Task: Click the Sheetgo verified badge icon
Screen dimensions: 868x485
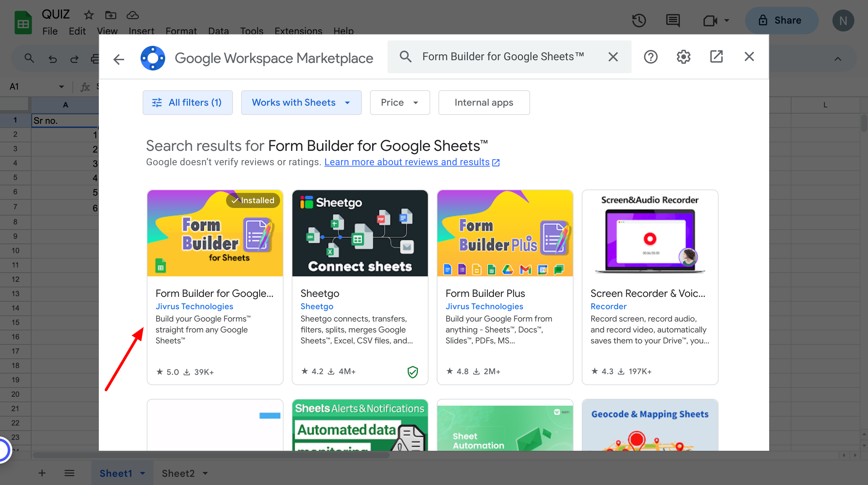Action: pyautogui.click(x=414, y=372)
